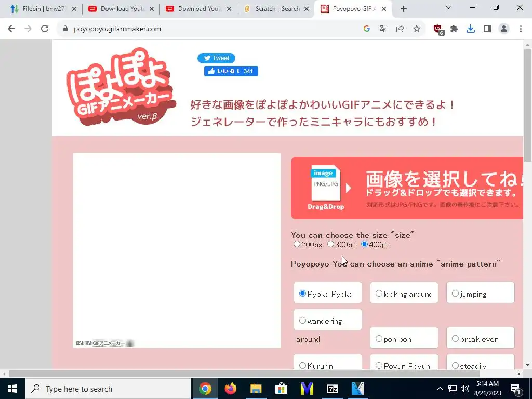Click the red image select Drag&Drop banner
Screen dimensions: 532x399
tap(407, 188)
